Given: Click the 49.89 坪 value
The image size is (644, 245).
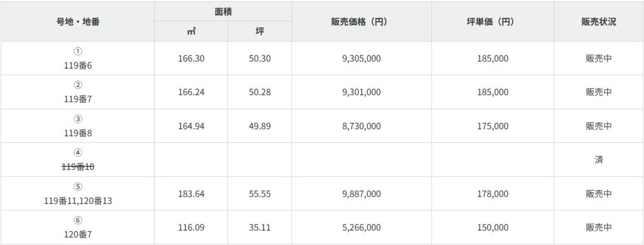Looking at the screenshot, I should pos(260,126).
